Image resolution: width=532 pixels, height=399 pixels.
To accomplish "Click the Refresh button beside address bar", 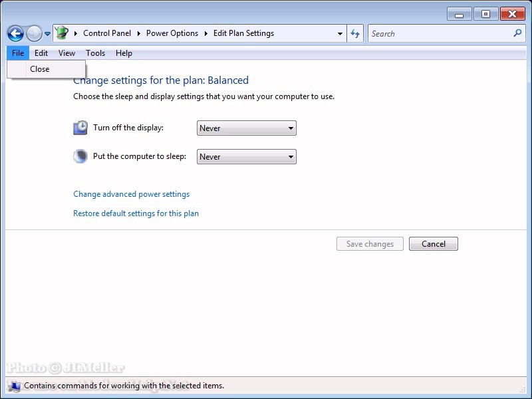I will point(355,34).
